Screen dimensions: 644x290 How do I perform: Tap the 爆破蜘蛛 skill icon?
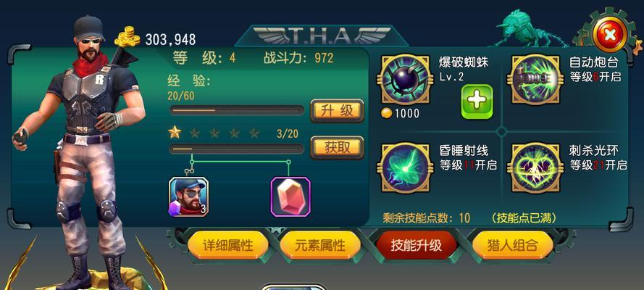coord(406,80)
